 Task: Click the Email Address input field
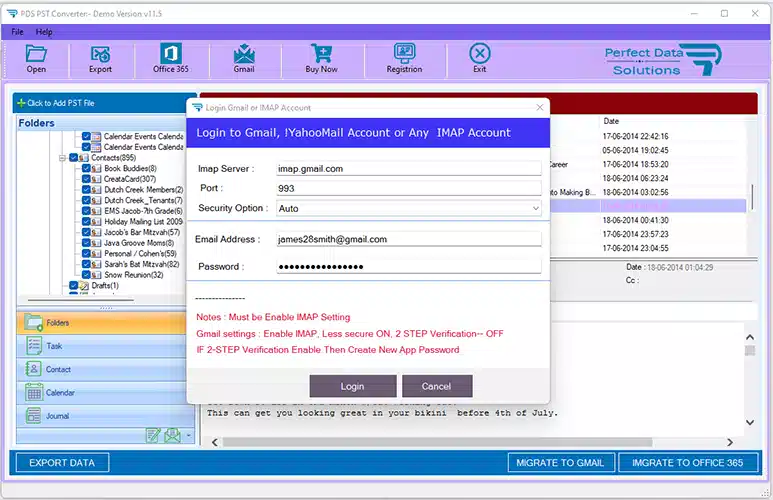tap(409, 239)
